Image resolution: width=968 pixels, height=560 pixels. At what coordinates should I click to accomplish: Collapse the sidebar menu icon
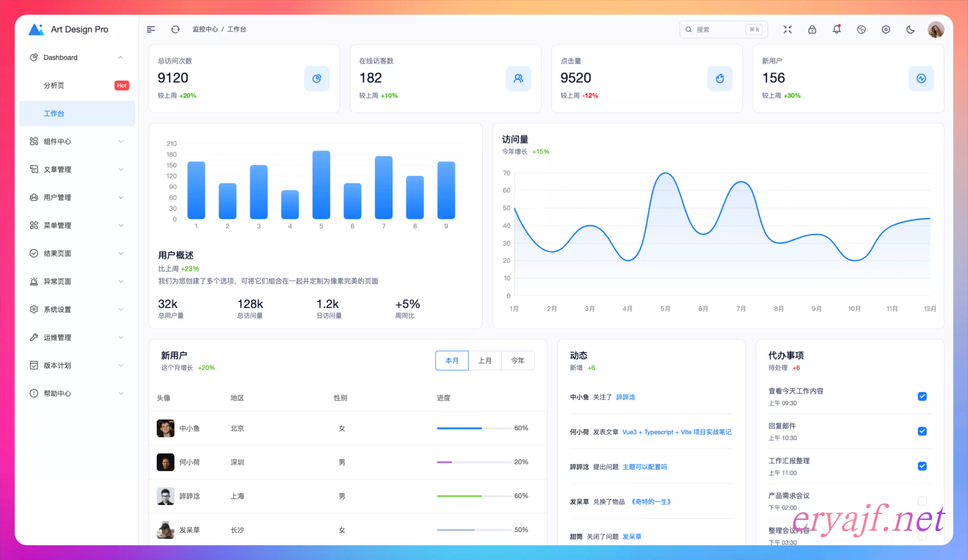point(151,29)
